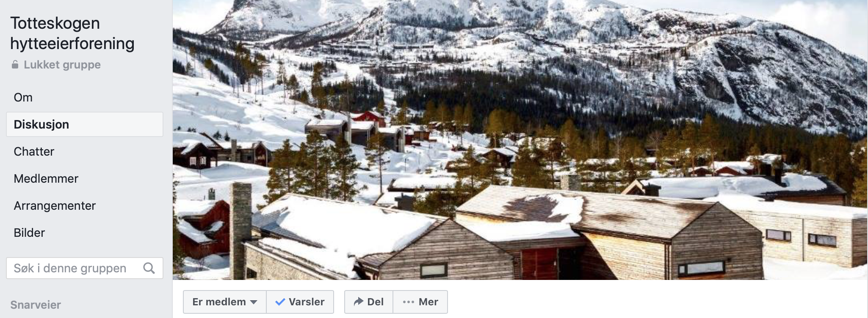Expand the Er medlem dropdown arrow
Screen dimensions: 868x318
tap(254, 302)
